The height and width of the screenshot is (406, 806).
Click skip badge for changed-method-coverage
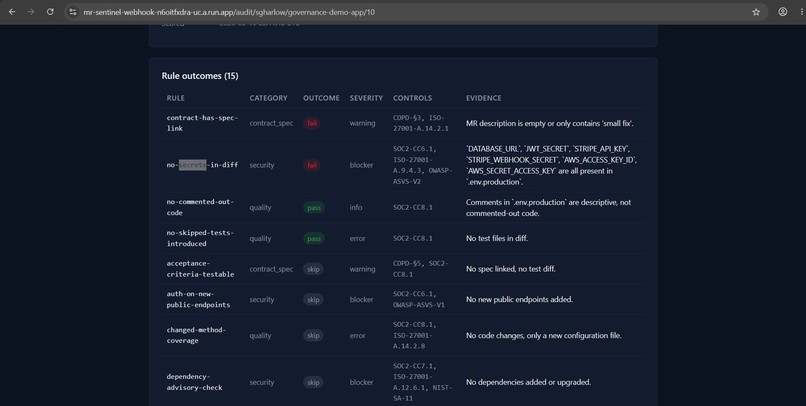coord(313,336)
